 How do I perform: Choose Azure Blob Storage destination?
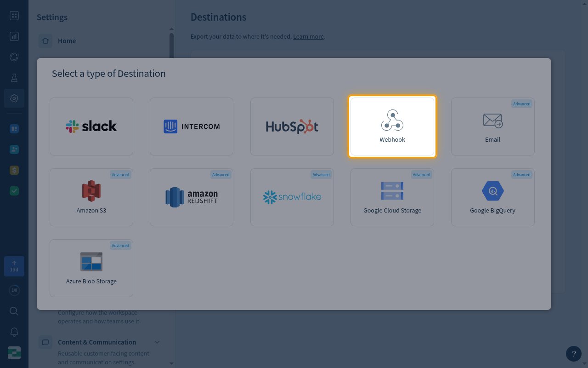click(91, 268)
